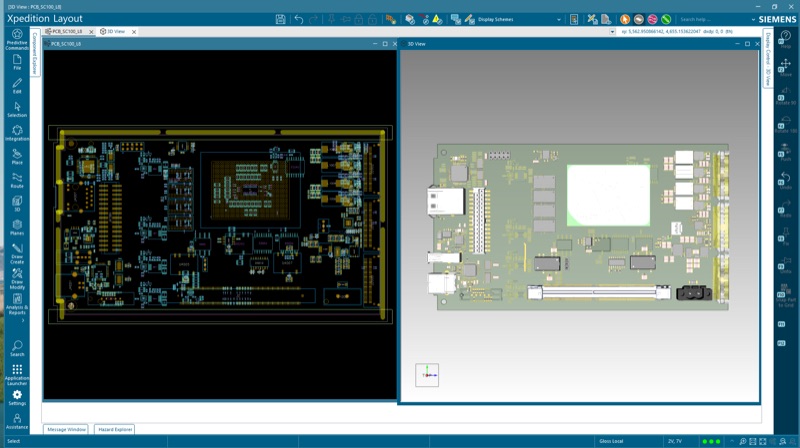Click into the Search help field
Screen dimensions: 800x448
712,19
